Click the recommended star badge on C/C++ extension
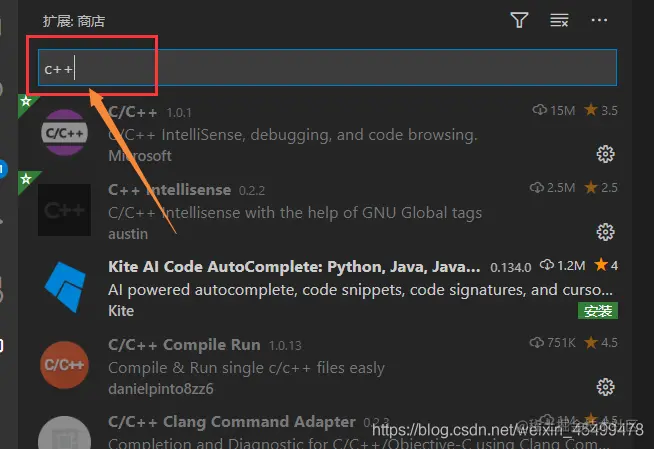 (26, 101)
